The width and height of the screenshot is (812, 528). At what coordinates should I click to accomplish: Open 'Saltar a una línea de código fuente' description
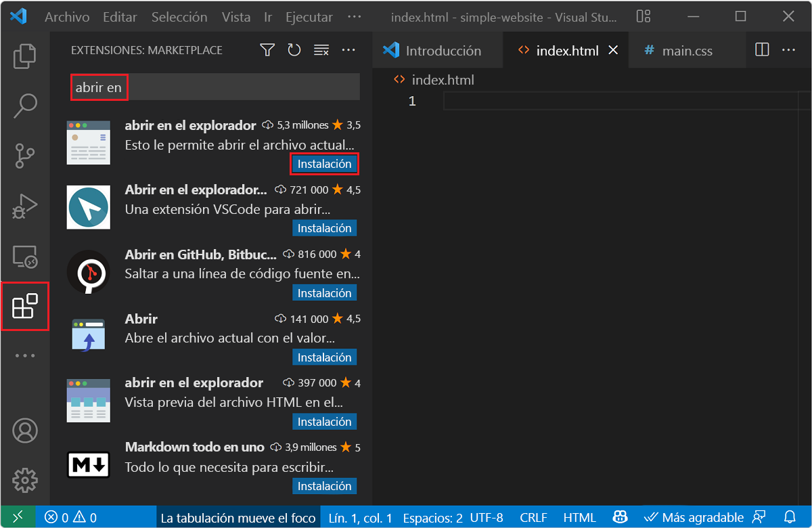[242, 273]
